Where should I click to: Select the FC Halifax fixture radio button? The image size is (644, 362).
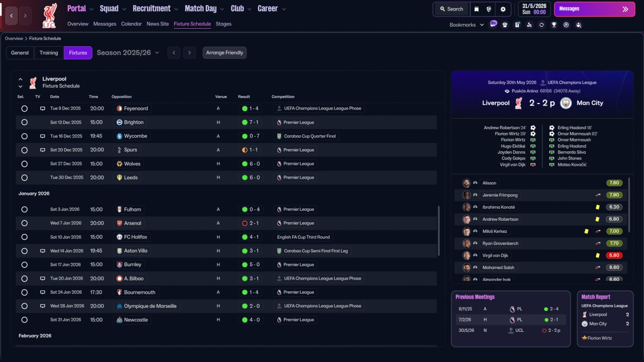tap(24, 237)
